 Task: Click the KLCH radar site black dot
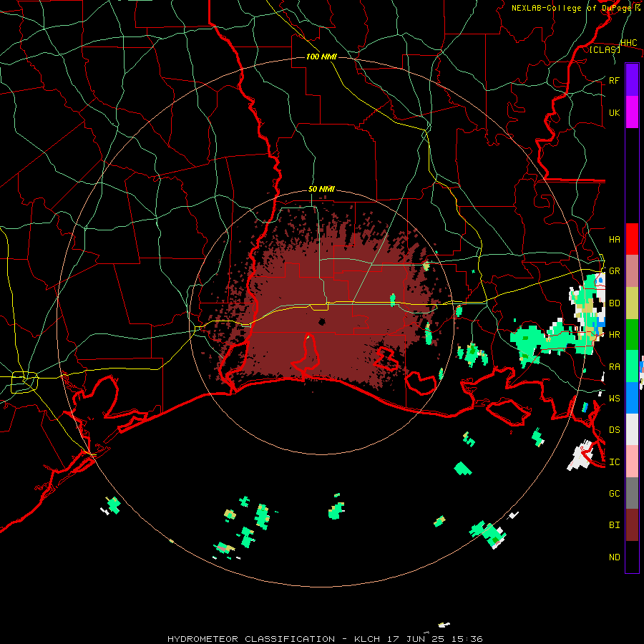(x=322, y=321)
